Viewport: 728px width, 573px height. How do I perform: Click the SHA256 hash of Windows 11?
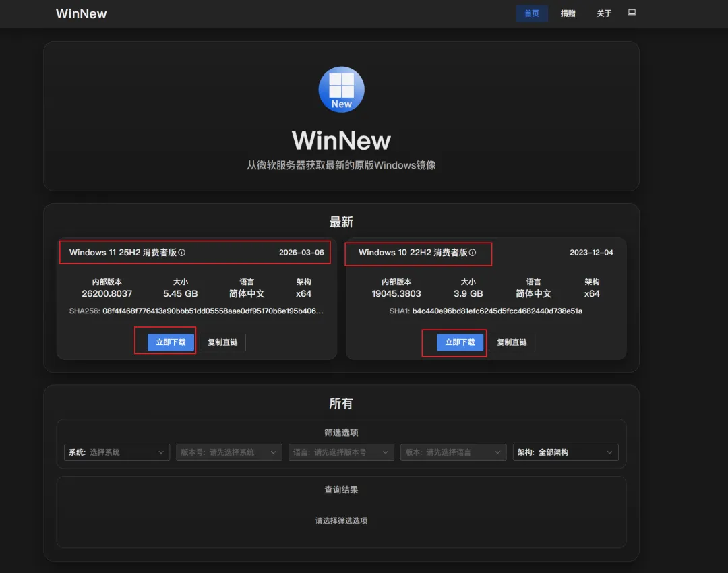212,311
